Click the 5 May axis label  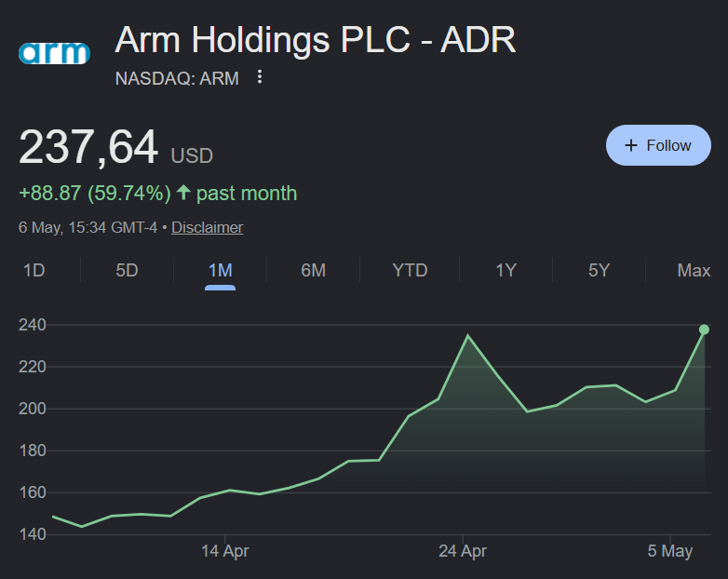pos(670,551)
